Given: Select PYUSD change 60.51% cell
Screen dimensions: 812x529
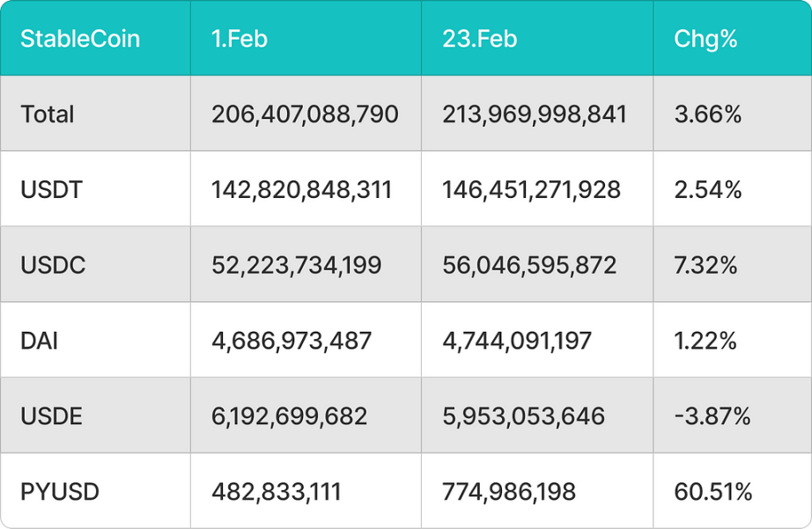Looking at the screenshot, I should 713,492.
